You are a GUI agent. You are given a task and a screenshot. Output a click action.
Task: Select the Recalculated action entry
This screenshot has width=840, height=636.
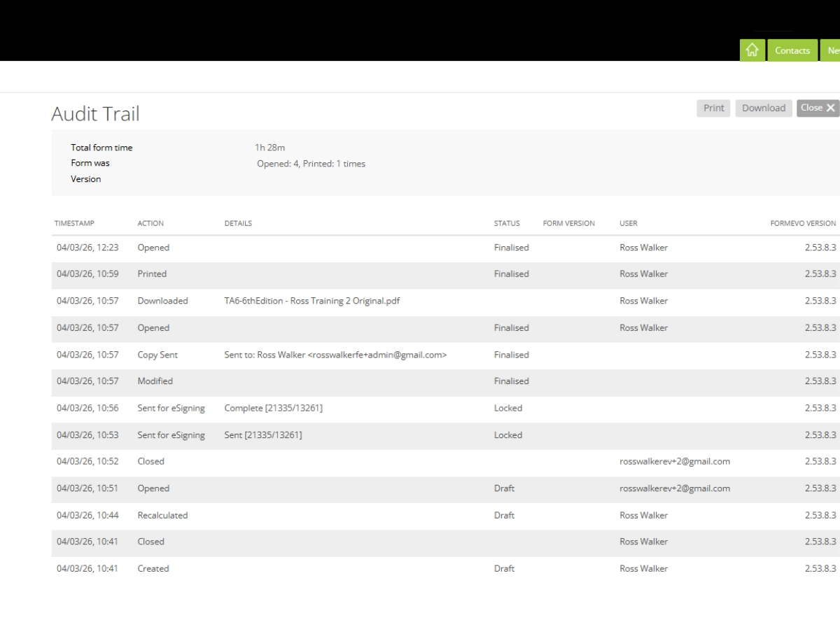pos(162,515)
